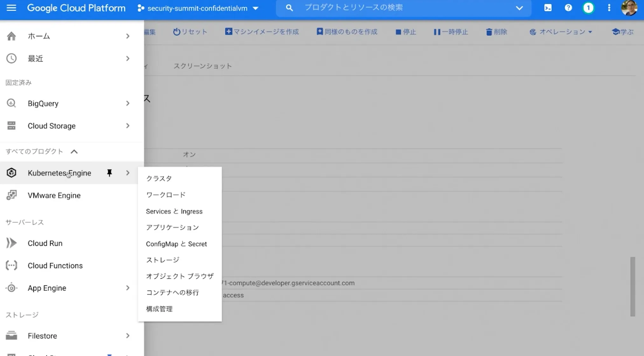Select ConfigMap と Secret submenu item
The width and height of the screenshot is (644, 356).
tap(180, 244)
